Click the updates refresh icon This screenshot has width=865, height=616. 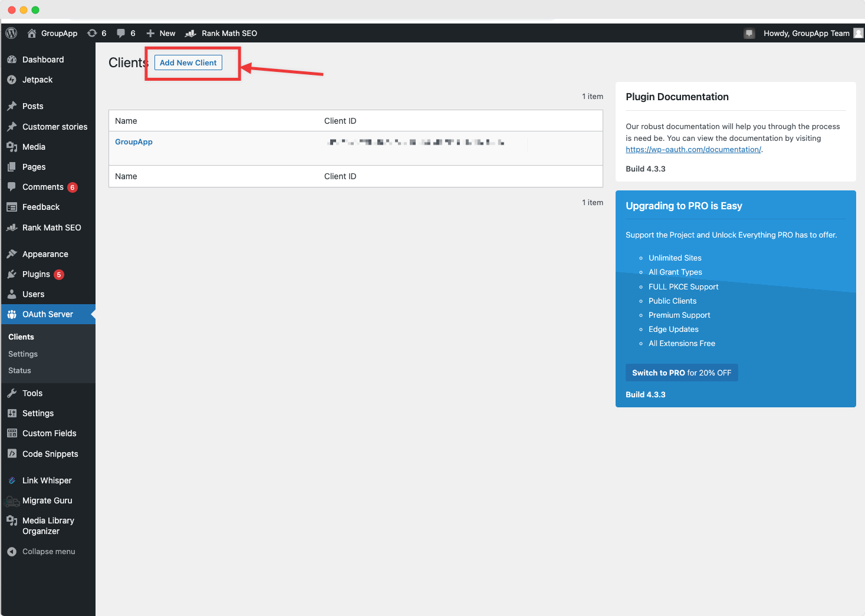(92, 33)
